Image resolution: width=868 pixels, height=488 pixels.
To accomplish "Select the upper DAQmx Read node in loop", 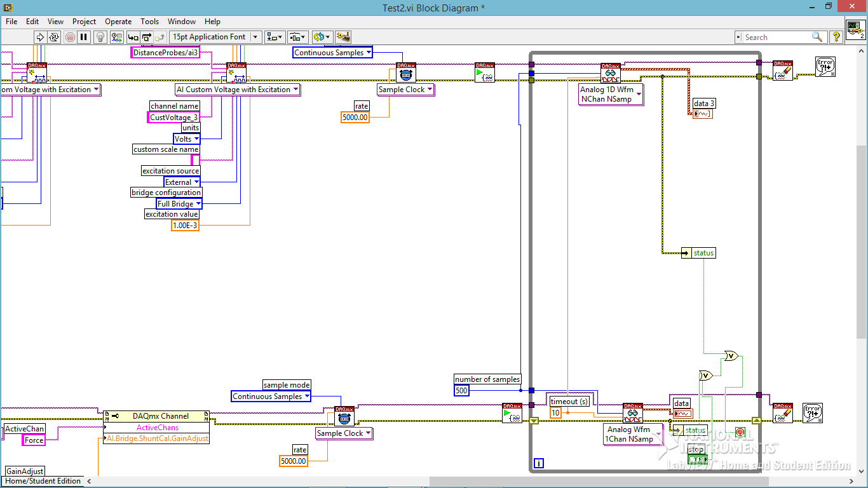I will [611, 73].
